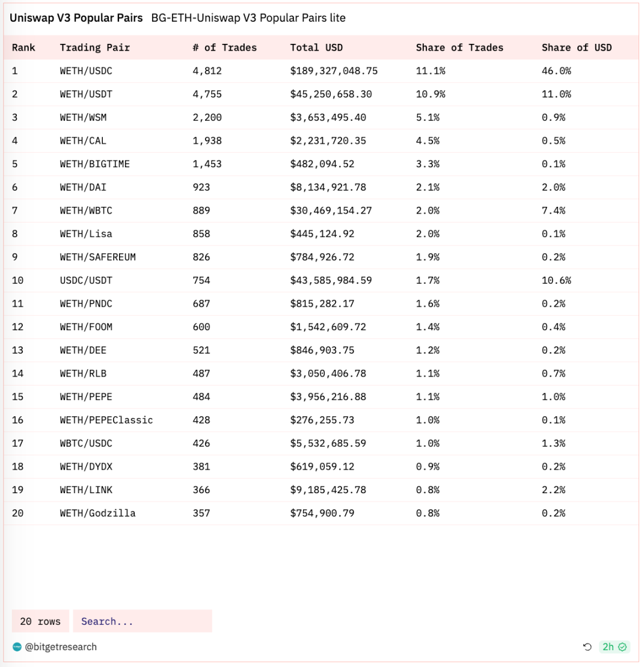Sort table by Share of Trades header
644x667 pixels.
point(459,48)
